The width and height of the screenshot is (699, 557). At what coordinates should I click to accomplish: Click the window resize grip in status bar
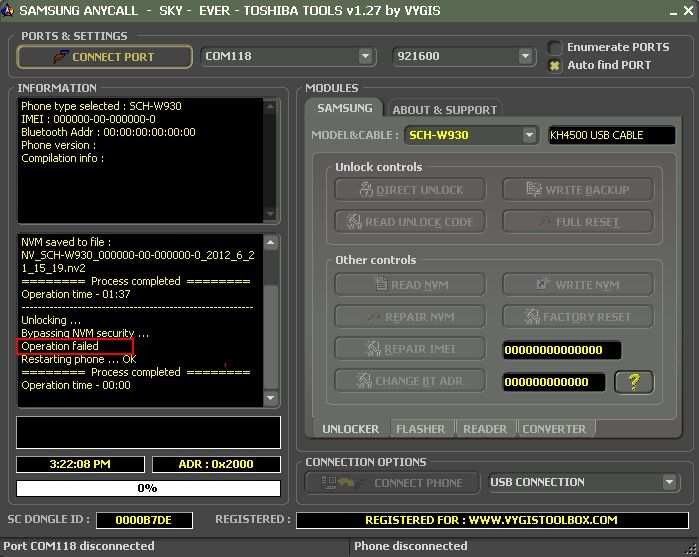[x=691, y=549]
